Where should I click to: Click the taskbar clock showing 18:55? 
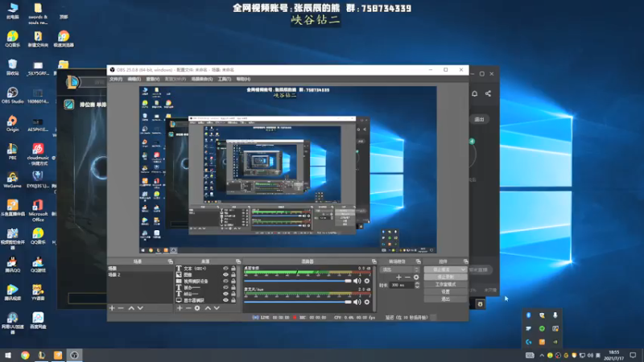tap(614, 356)
